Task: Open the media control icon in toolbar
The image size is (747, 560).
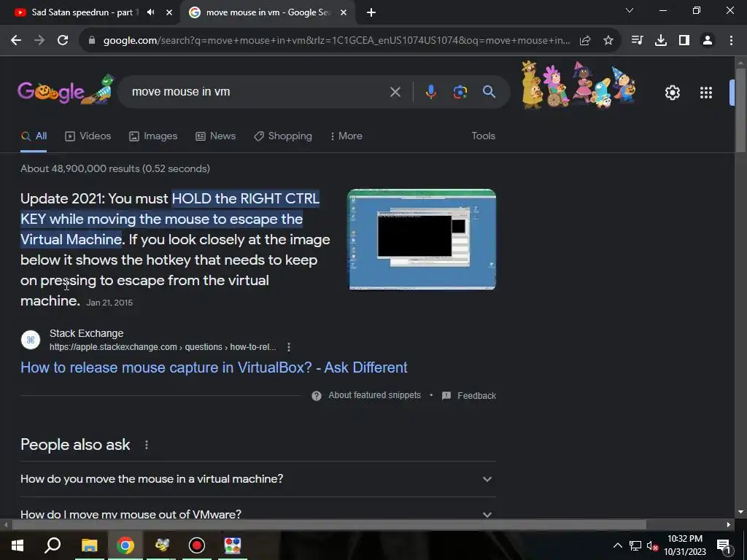Action: [x=637, y=41]
